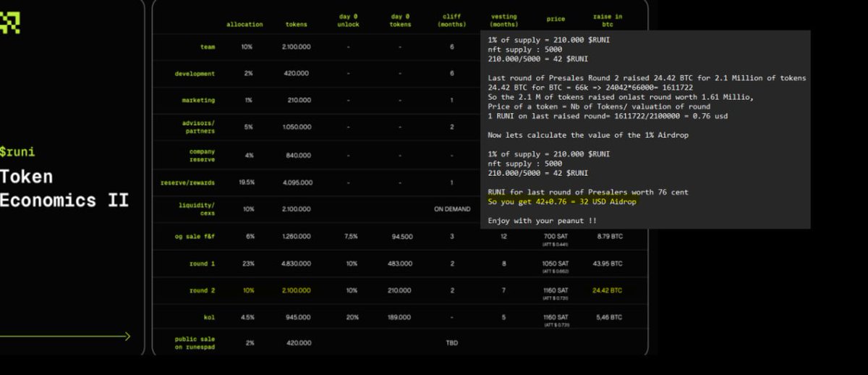Select the "og sale f&f" row label
868x375 pixels.
tap(195, 236)
